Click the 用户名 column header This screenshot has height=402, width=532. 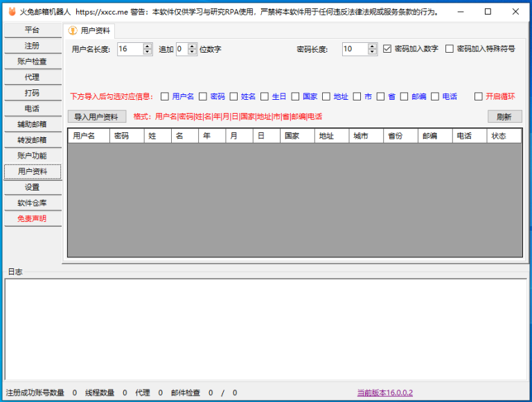pos(89,136)
